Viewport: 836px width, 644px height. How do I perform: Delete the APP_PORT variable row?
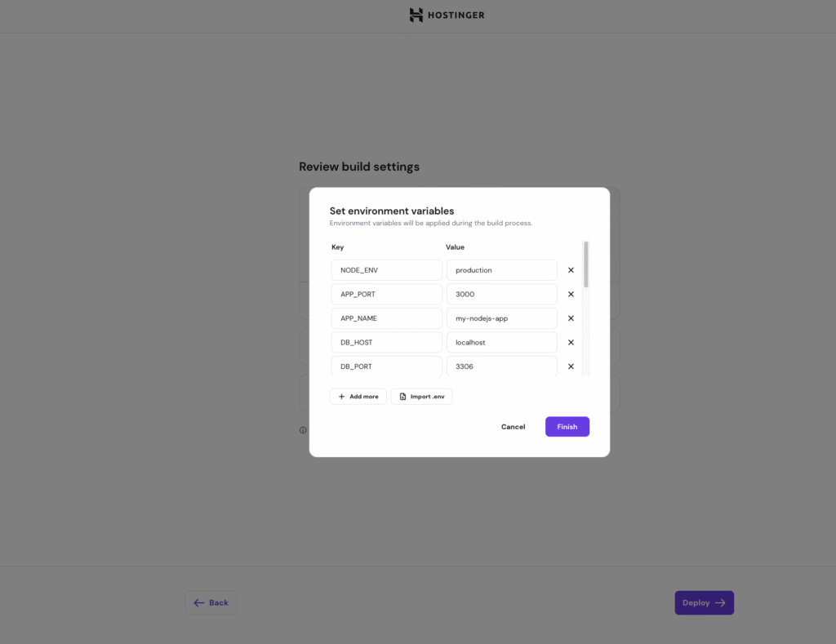[571, 295]
